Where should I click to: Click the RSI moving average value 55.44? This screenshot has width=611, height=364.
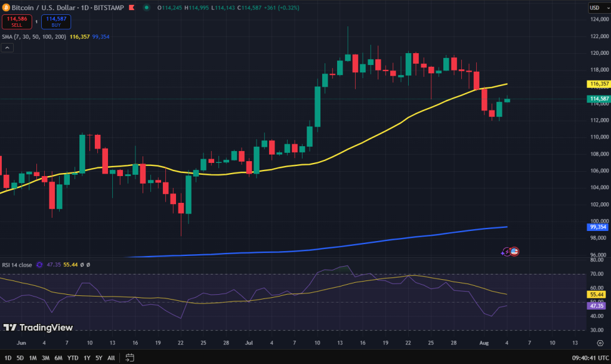click(70, 265)
